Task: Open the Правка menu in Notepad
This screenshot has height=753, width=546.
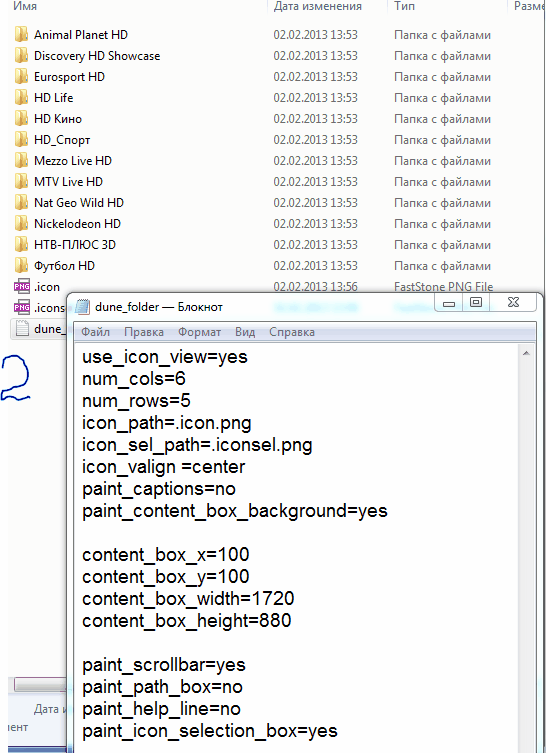Action: pyautogui.click(x=144, y=332)
